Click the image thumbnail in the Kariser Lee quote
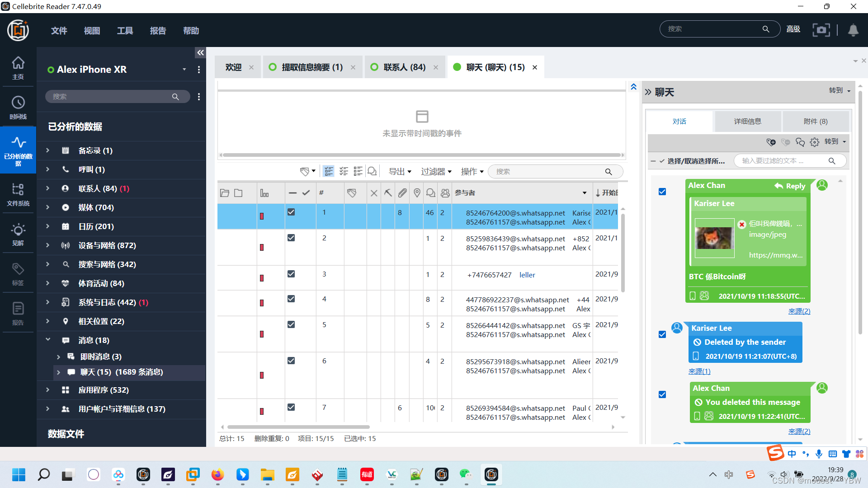Image resolution: width=868 pixels, height=488 pixels. click(714, 238)
